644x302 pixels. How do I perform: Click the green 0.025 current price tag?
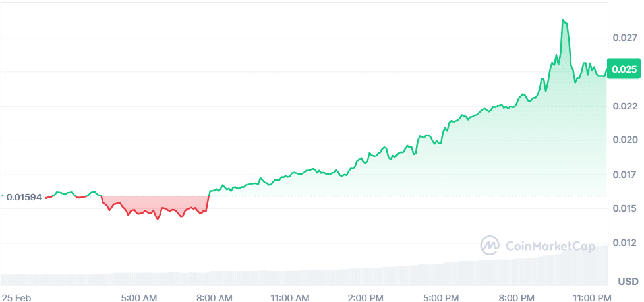(x=624, y=69)
